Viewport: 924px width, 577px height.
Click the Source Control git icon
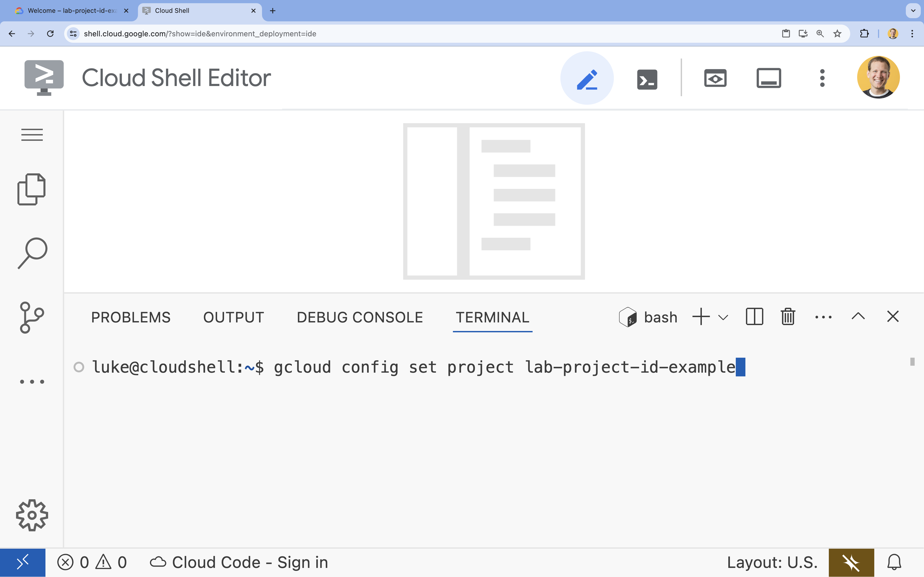pos(32,318)
